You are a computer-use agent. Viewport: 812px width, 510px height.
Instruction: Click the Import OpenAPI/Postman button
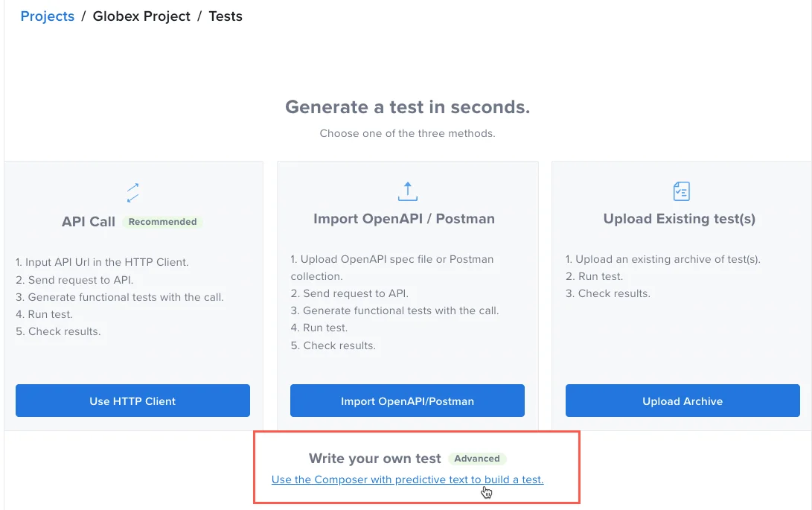pos(407,401)
